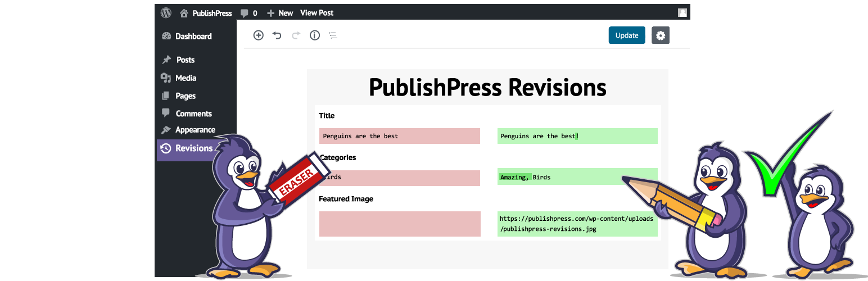Click the Media sidebar icon
This screenshot has width=868, height=281.
click(166, 78)
